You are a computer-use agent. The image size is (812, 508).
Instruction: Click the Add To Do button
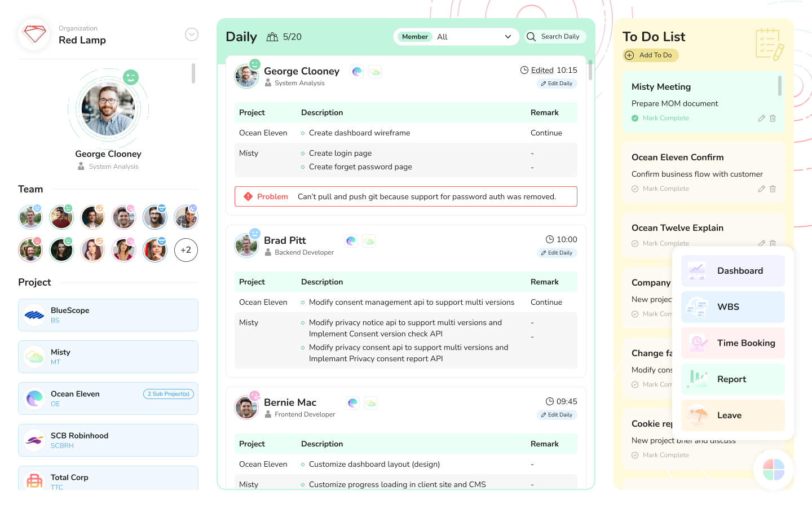[651, 55]
